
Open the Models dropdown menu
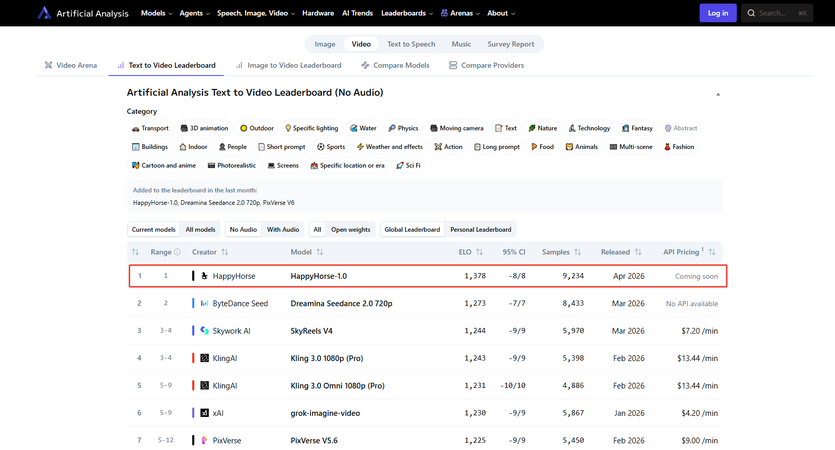[157, 13]
